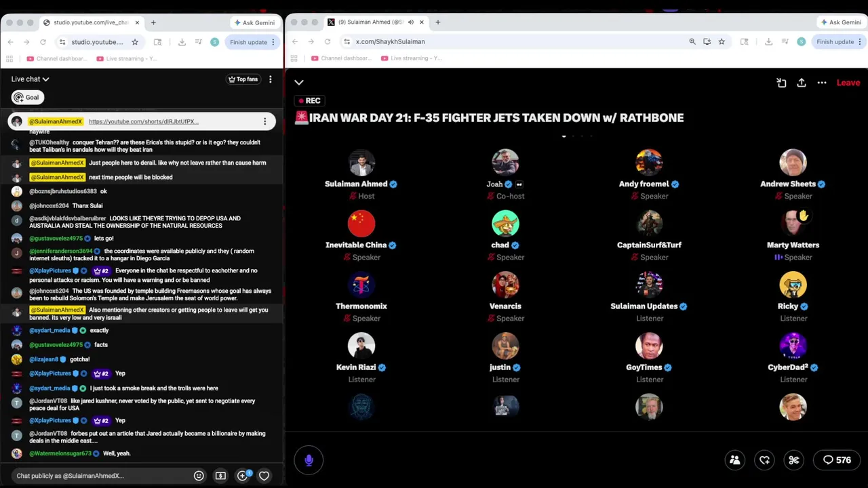This screenshot has width=868, height=488.
Task: Toggle the microphone in the X Space
Action: pos(309,460)
